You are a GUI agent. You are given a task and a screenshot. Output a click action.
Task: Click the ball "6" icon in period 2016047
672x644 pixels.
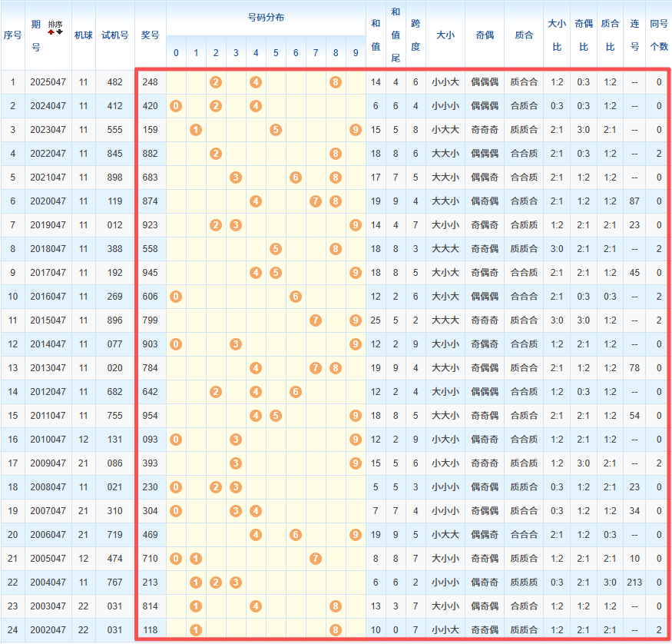pos(295,297)
